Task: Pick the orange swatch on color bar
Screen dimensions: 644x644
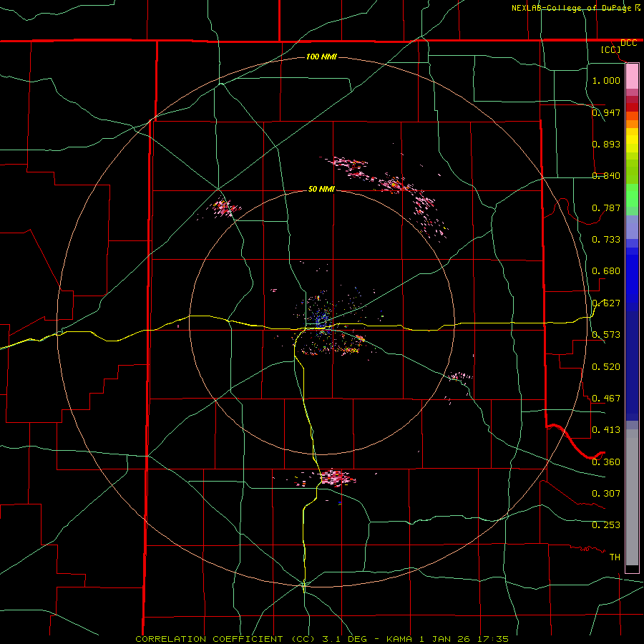Action: click(x=632, y=124)
